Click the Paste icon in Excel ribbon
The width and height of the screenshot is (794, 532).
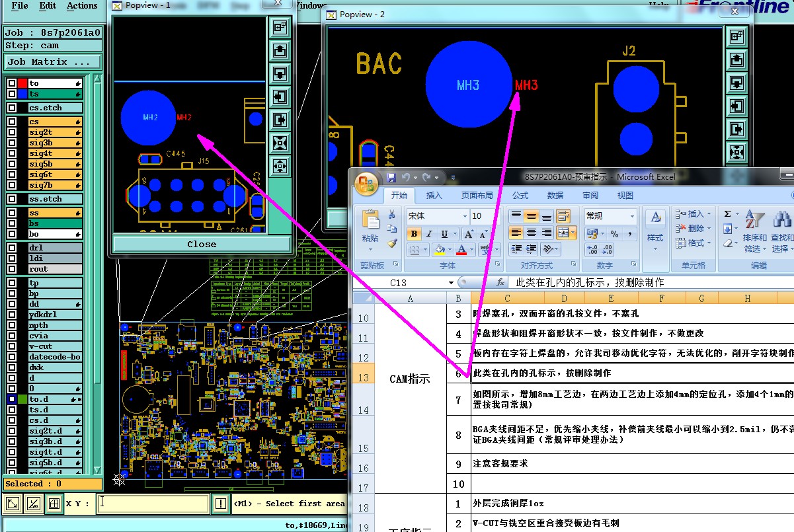coord(370,221)
